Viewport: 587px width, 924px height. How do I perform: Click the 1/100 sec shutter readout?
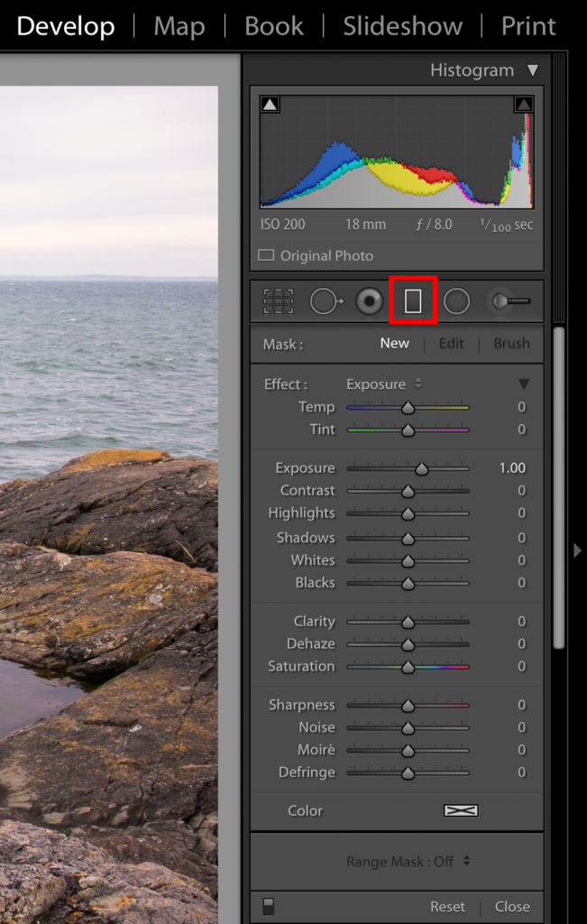click(x=507, y=225)
